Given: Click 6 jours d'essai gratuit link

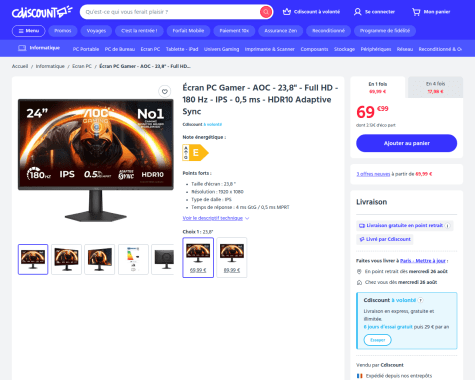Looking at the screenshot, I should click(388, 327).
